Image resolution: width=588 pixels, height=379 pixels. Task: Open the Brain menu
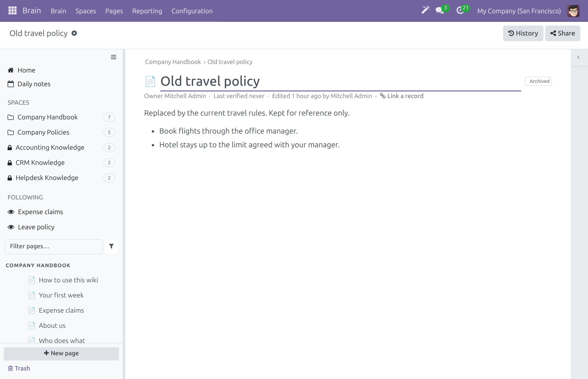pyautogui.click(x=58, y=11)
